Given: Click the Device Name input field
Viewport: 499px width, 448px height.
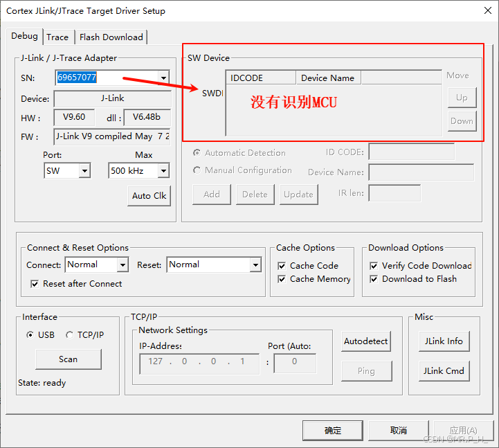Looking at the screenshot, I should 421,172.
